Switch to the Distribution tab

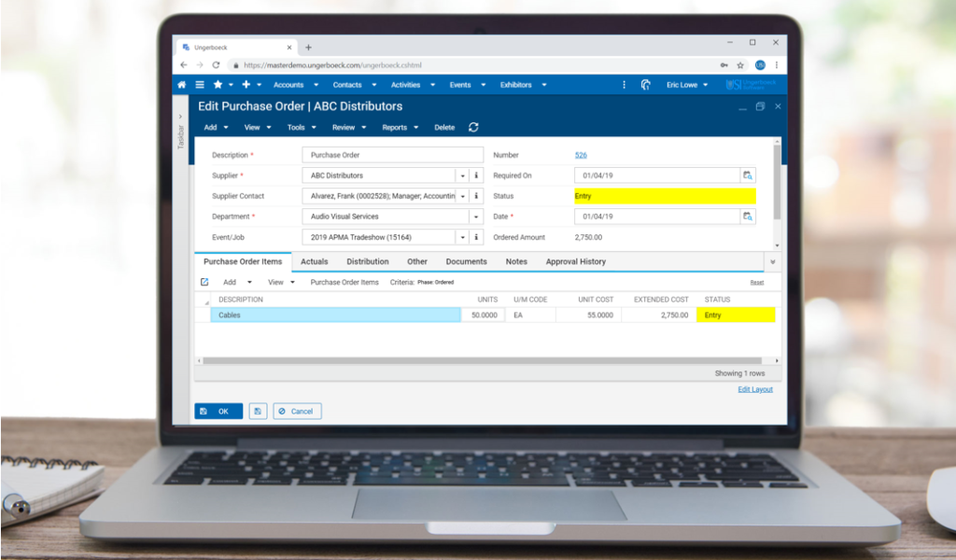click(x=367, y=262)
